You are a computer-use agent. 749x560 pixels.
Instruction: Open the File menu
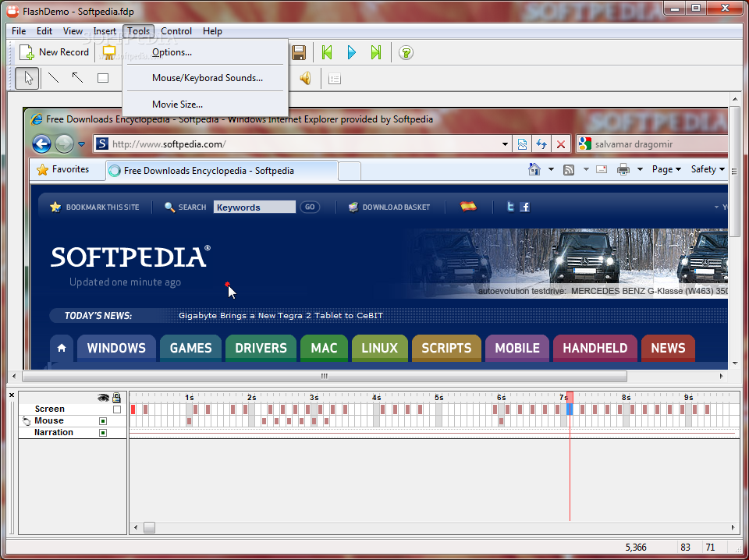click(19, 31)
